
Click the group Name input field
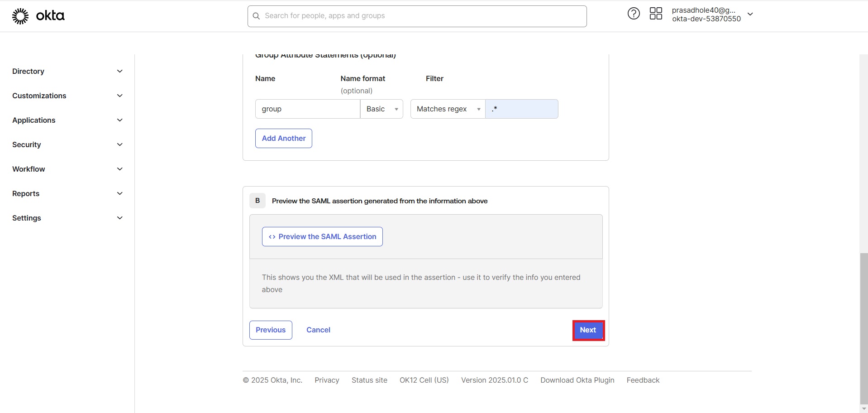click(307, 109)
